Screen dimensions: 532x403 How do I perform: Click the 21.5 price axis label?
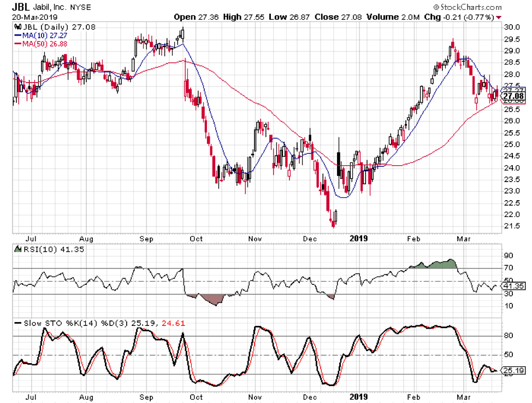click(x=512, y=226)
